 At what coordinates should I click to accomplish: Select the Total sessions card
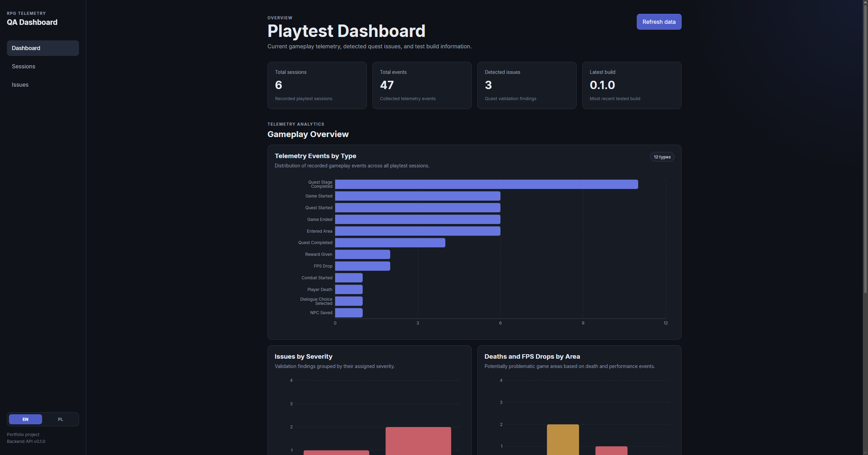[317, 85]
